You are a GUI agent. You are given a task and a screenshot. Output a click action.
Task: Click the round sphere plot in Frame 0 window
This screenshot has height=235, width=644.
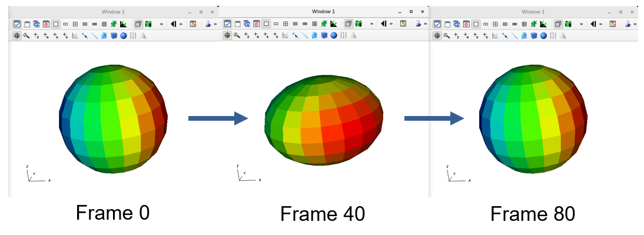coord(114,119)
